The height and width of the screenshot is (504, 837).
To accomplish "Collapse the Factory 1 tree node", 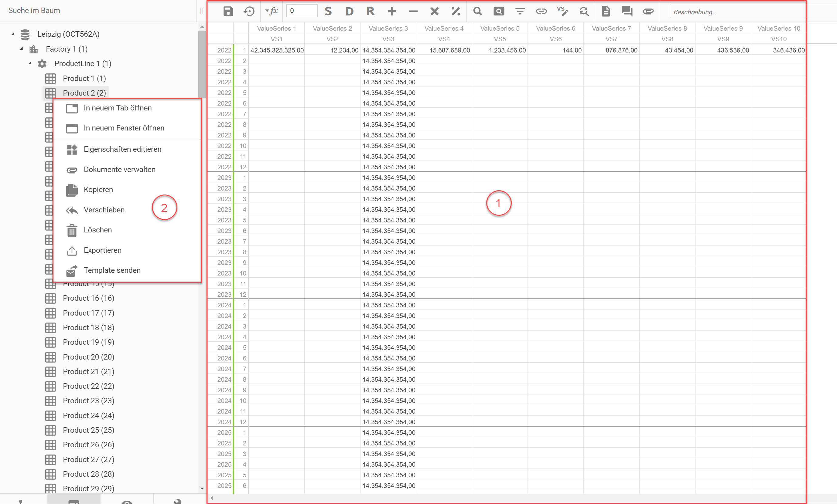I will tap(21, 49).
